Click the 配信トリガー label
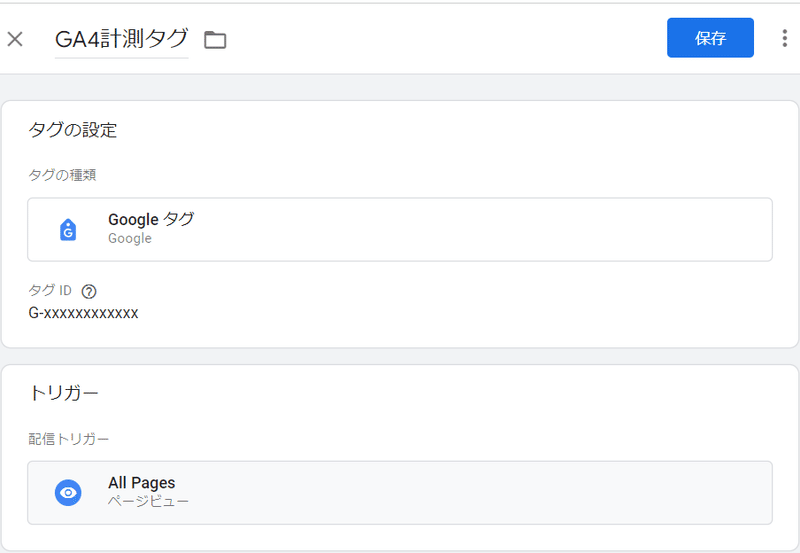 tap(68, 439)
